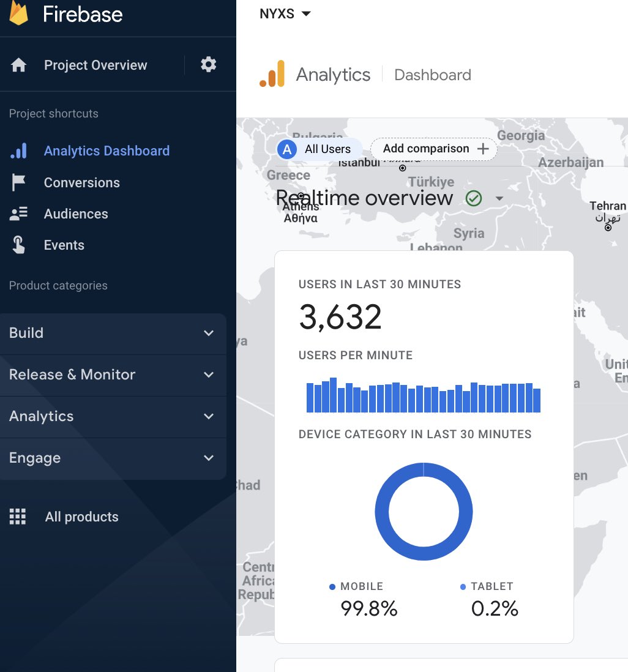Click the Events touch icon
Image resolution: width=628 pixels, height=672 pixels.
pos(18,245)
